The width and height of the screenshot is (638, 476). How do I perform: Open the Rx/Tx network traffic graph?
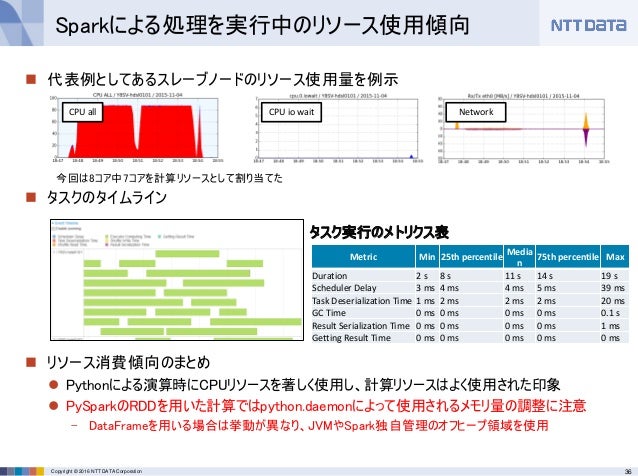[x=523, y=127]
